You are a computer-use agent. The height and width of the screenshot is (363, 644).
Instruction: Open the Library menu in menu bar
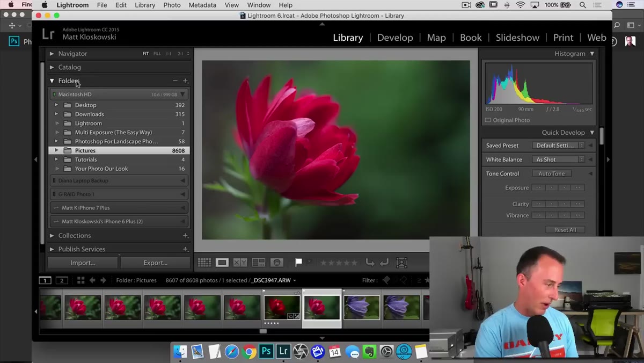click(x=145, y=5)
